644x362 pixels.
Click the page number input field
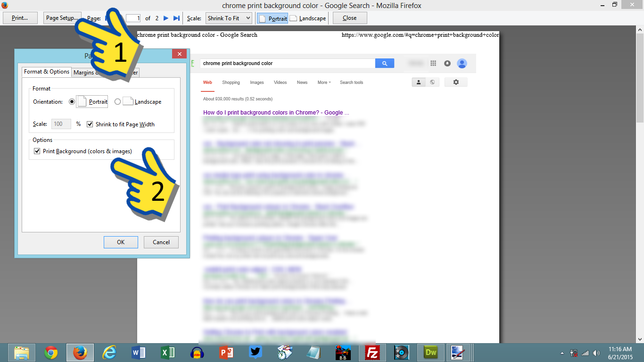[133, 18]
